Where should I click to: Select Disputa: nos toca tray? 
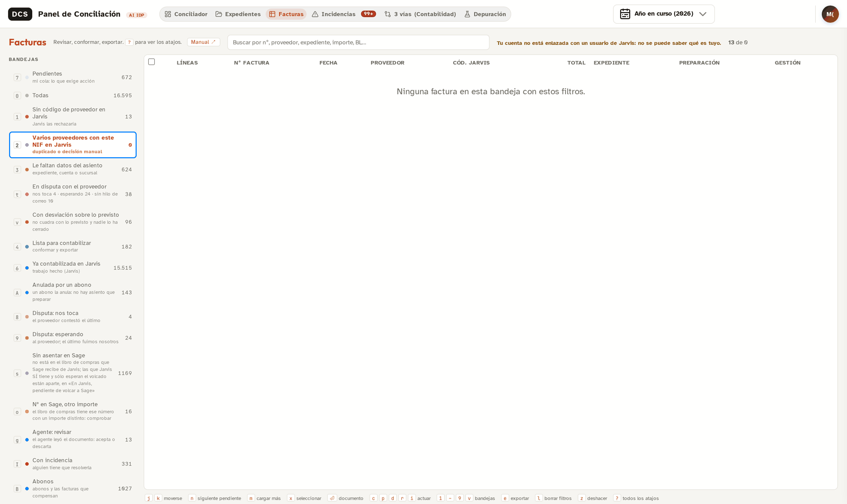coord(73,317)
